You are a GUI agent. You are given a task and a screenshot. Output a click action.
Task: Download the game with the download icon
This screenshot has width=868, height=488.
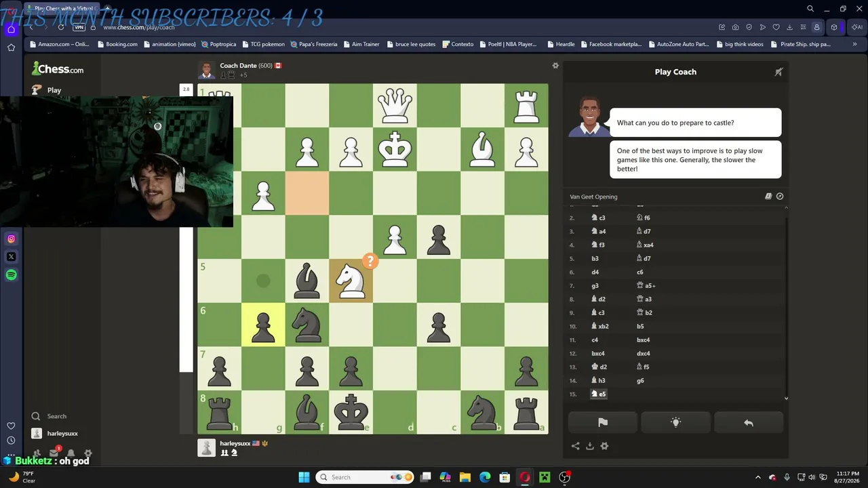click(590, 446)
